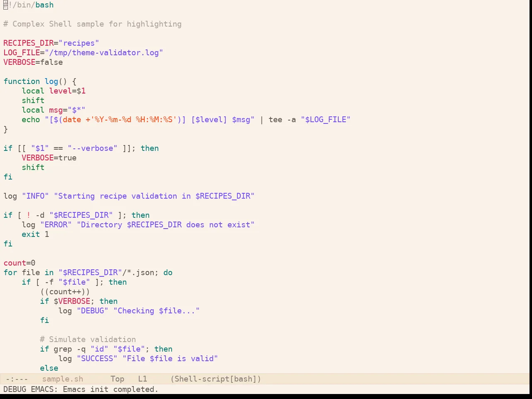Viewport: 532px width, 399px height.
Task: Click the Shell-script[bash] major mode indicator
Action: (216, 379)
